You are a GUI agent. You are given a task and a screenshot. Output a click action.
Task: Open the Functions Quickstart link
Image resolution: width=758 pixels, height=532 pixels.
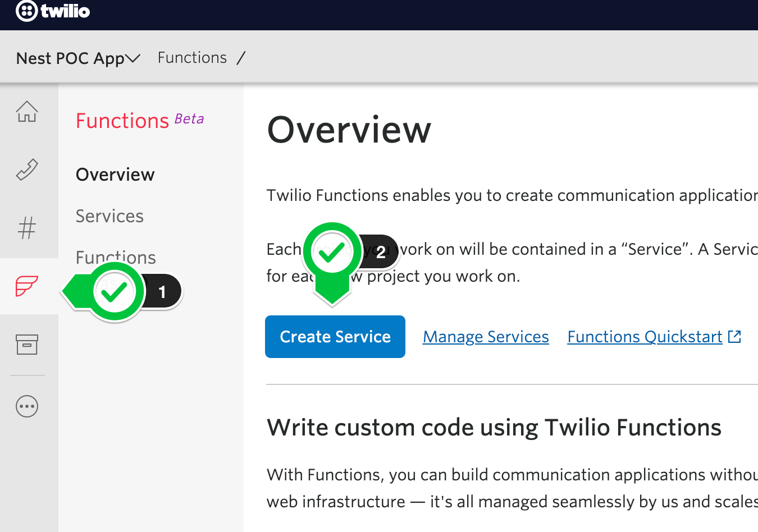(x=654, y=337)
